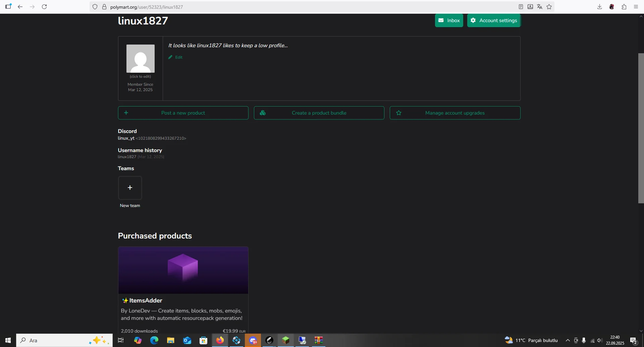Open the extensions puzzle menu
This screenshot has height=347, width=644.
coord(624,7)
